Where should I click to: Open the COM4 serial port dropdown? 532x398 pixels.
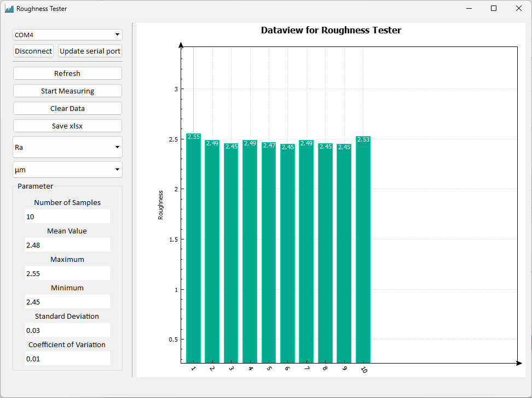point(67,35)
